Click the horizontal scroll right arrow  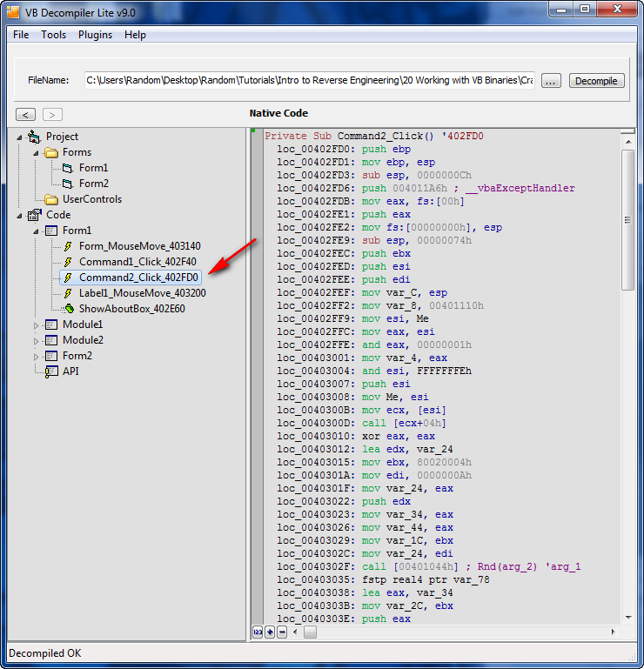click(614, 632)
